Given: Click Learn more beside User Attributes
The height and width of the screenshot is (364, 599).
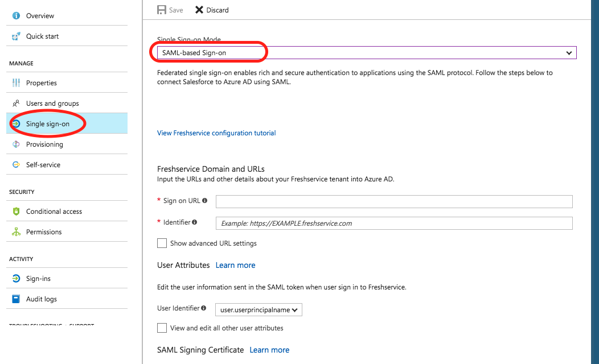Looking at the screenshot, I should tap(235, 265).
